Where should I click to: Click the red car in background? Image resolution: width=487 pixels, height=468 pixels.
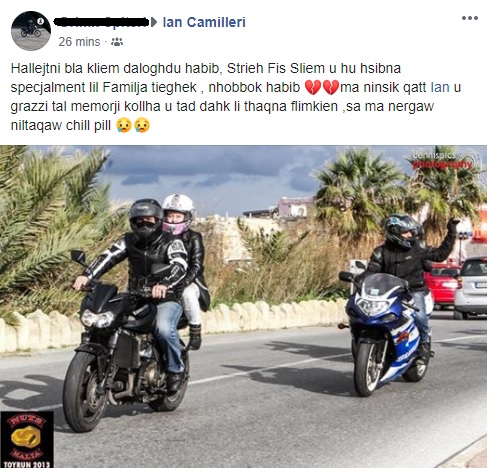tap(442, 284)
